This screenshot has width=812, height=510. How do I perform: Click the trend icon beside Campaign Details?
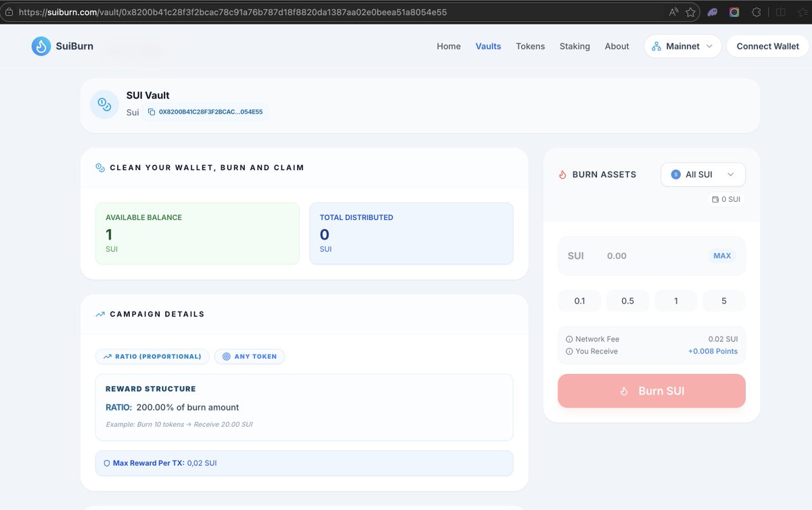100,314
